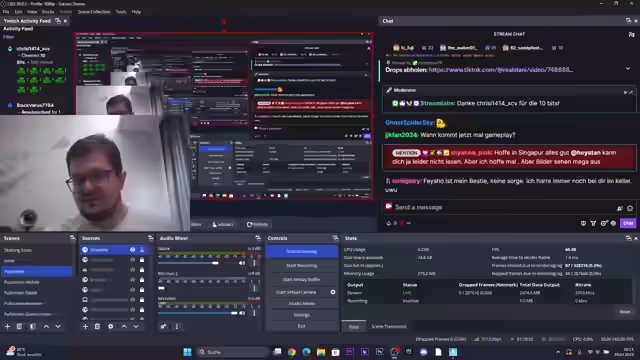Click Start Replay Buffer button
The image size is (640, 360).
(x=302, y=280)
